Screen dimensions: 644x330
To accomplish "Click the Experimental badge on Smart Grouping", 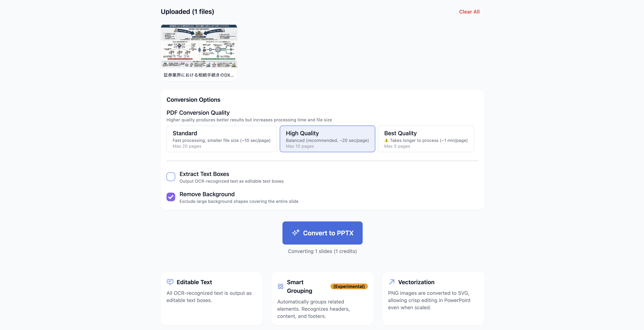I will 349,286.
